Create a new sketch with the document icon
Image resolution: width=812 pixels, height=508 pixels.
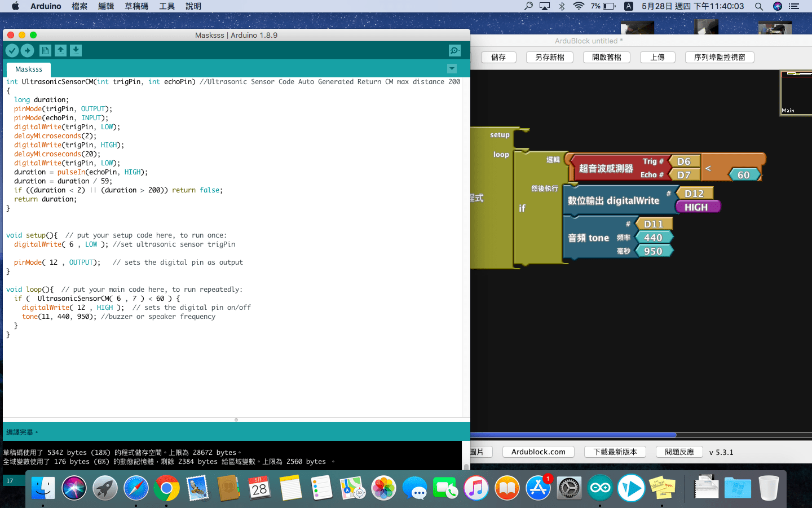click(45, 50)
